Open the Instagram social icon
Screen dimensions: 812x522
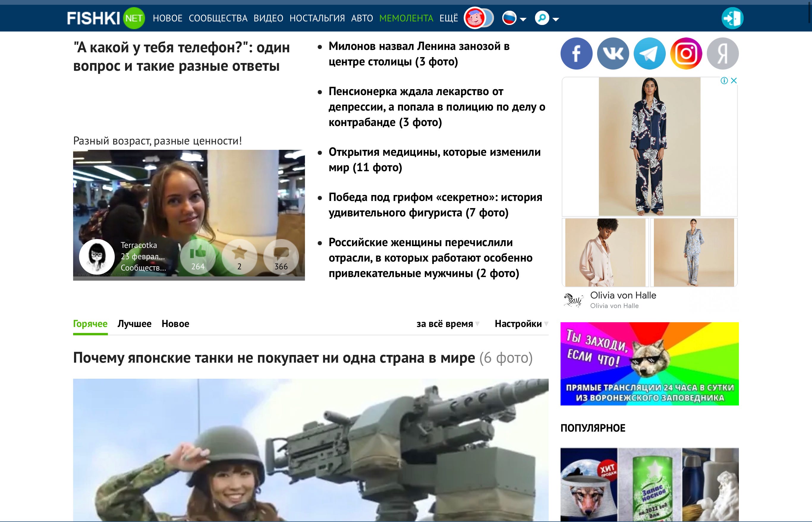(686, 54)
